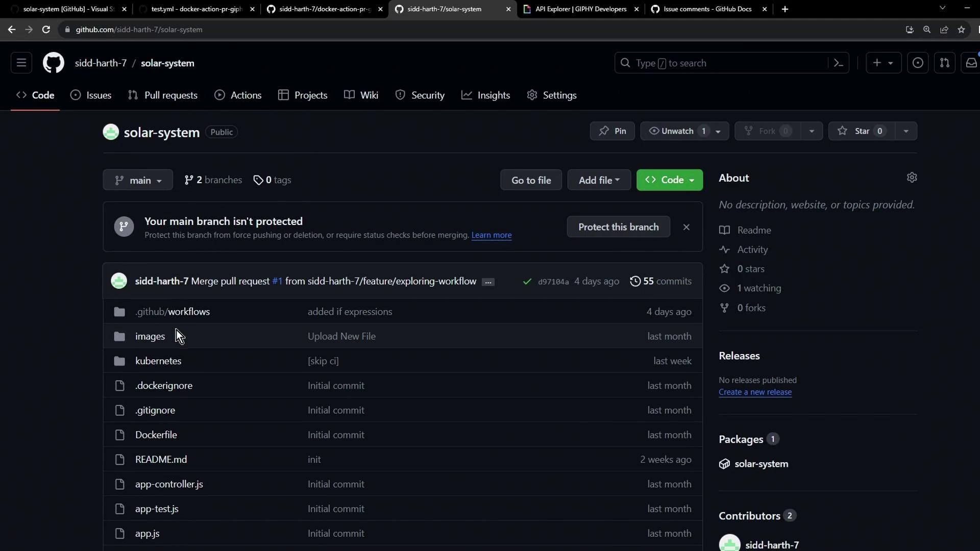The image size is (980, 551).
Task: Dismiss the branch protection banner
Action: [686, 227]
